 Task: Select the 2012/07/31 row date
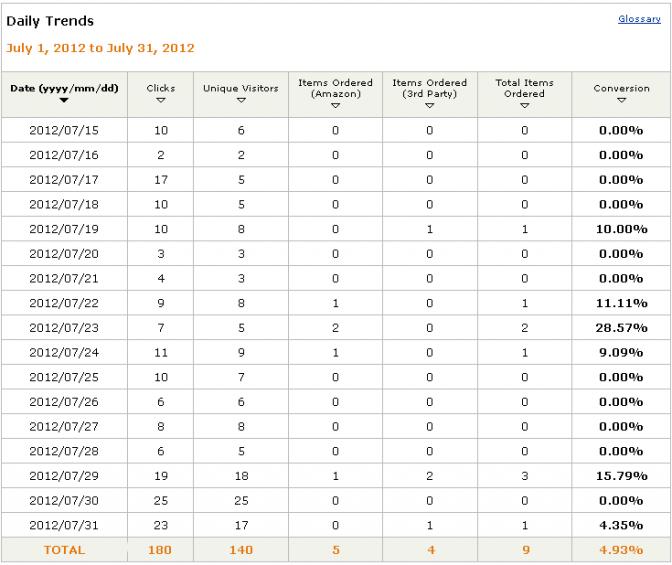64,525
